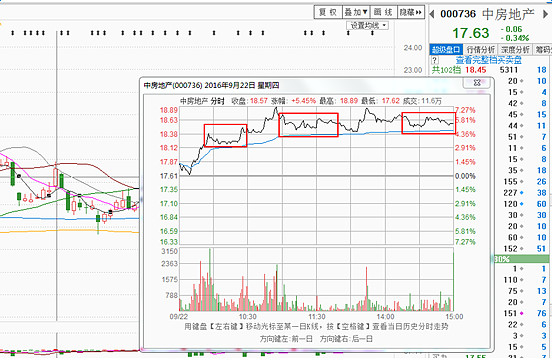Close the 分时 intraday popup window
Screen dimensions: 552x363
click(x=477, y=83)
